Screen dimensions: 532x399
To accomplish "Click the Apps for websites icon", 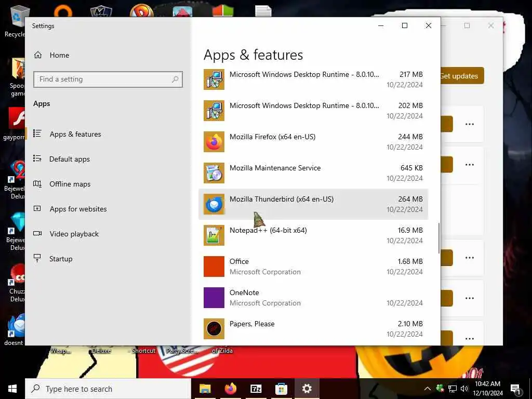I will [37, 208].
